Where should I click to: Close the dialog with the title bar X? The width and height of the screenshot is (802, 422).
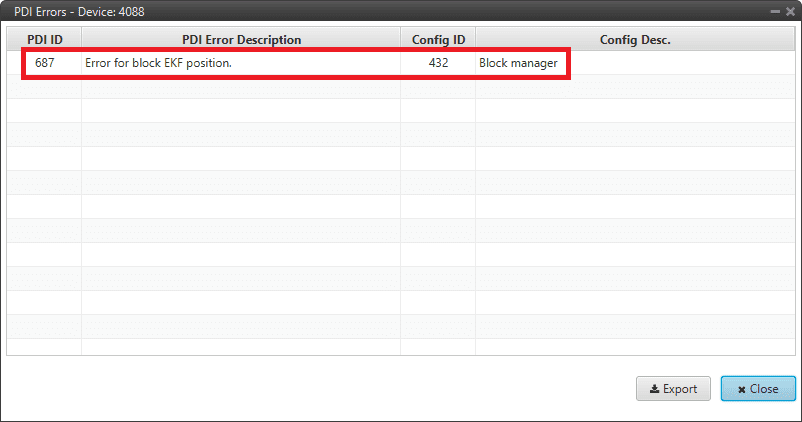pyautogui.click(x=789, y=9)
